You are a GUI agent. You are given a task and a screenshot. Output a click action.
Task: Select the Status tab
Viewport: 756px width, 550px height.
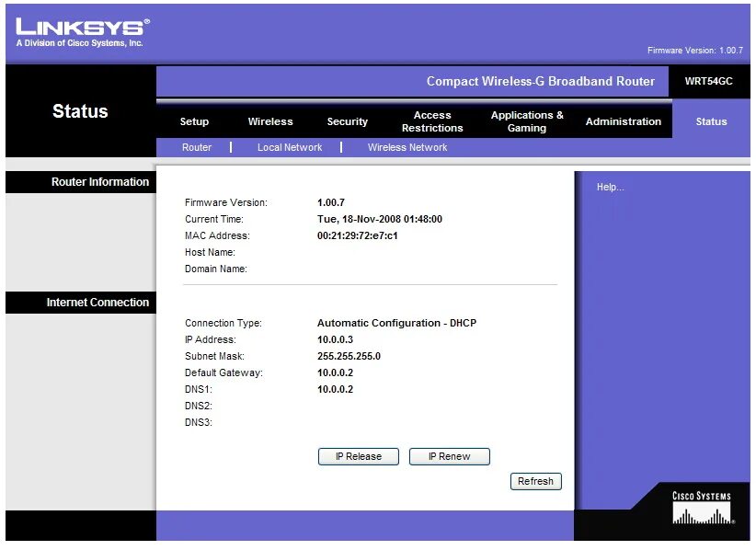711,121
